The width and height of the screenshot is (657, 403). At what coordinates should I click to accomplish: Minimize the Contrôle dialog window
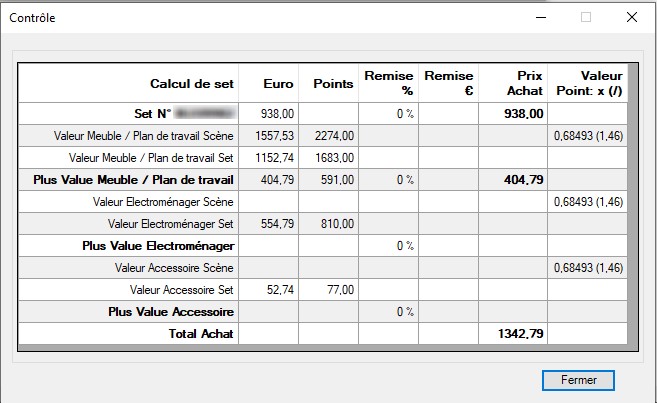click(540, 17)
